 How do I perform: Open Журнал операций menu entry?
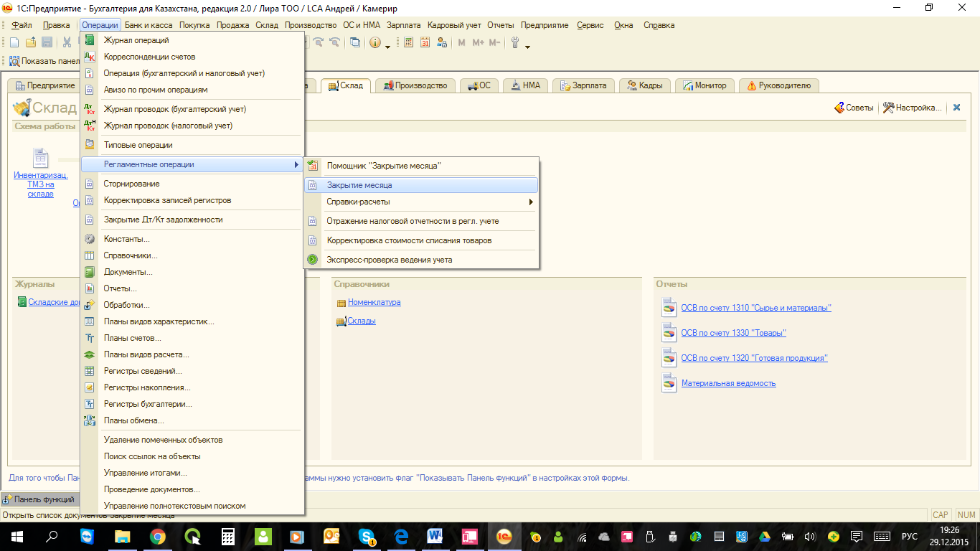(x=193, y=40)
